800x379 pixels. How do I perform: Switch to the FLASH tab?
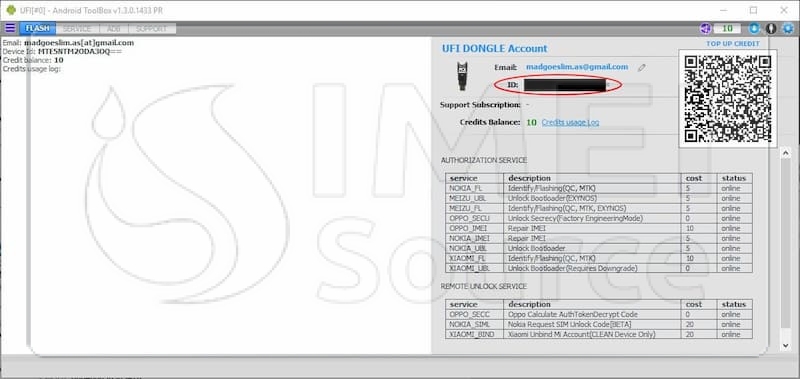point(38,29)
